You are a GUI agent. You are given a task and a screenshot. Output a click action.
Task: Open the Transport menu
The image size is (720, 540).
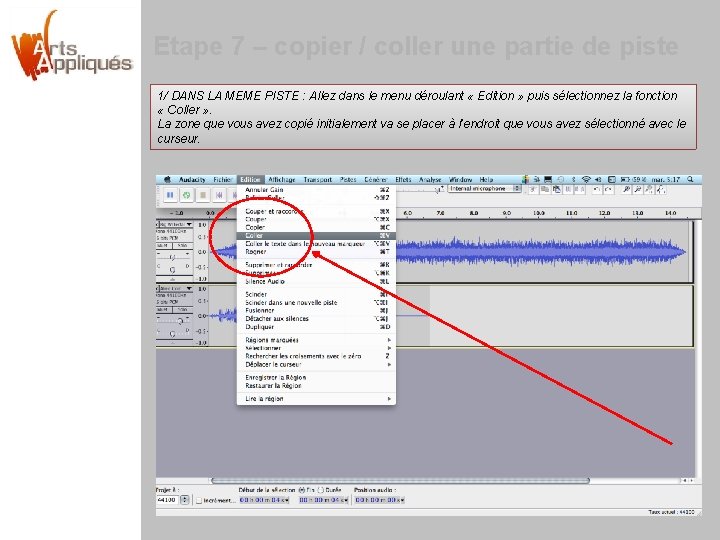(317, 180)
